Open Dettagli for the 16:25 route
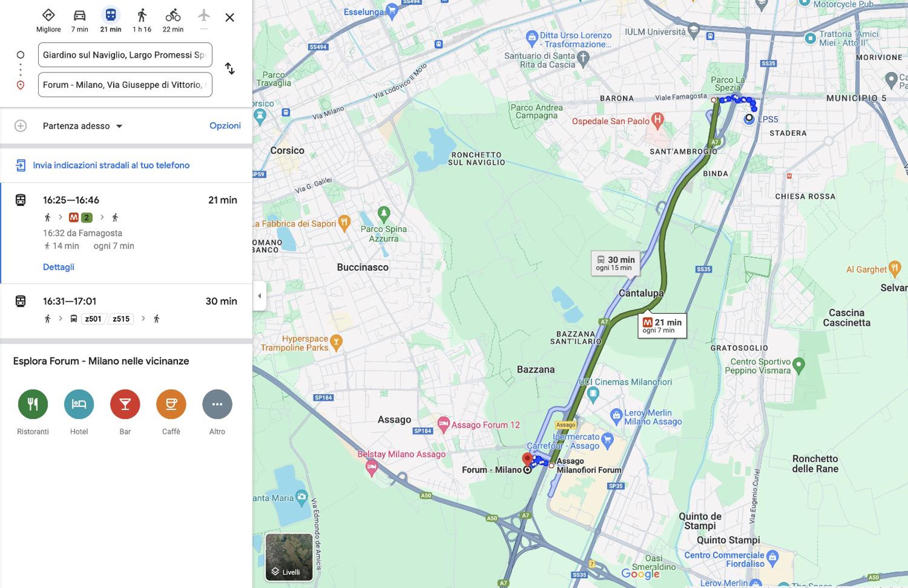 [58, 267]
